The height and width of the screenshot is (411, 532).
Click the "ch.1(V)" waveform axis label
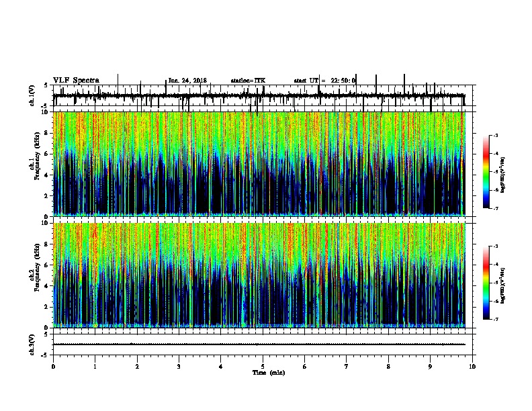pos(32,95)
